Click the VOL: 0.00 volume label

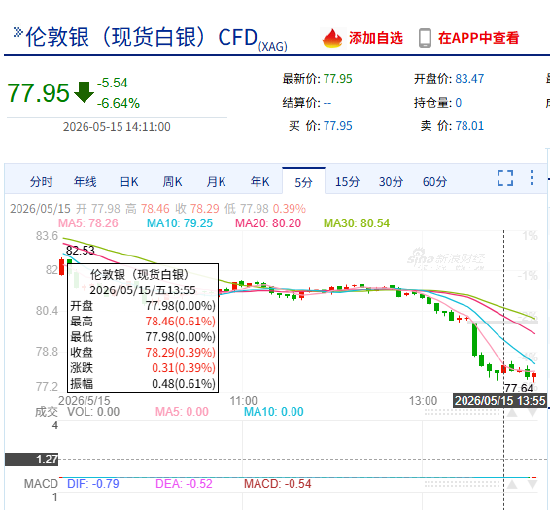(93, 412)
